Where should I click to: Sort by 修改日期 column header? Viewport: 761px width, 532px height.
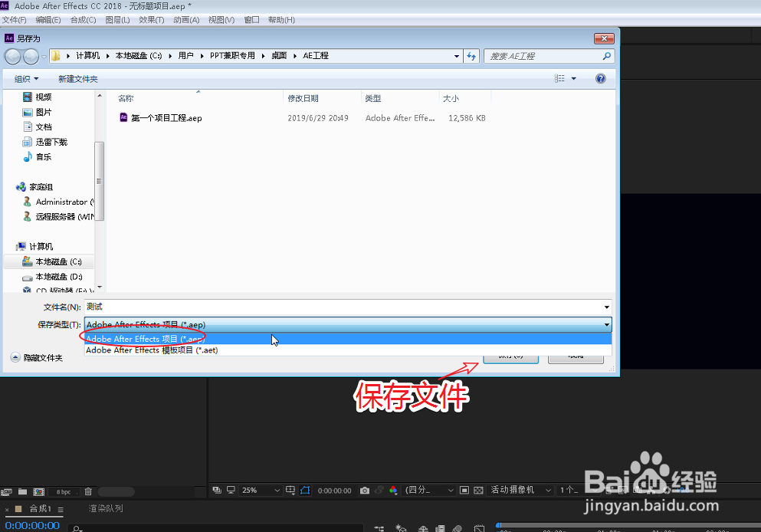click(323, 99)
